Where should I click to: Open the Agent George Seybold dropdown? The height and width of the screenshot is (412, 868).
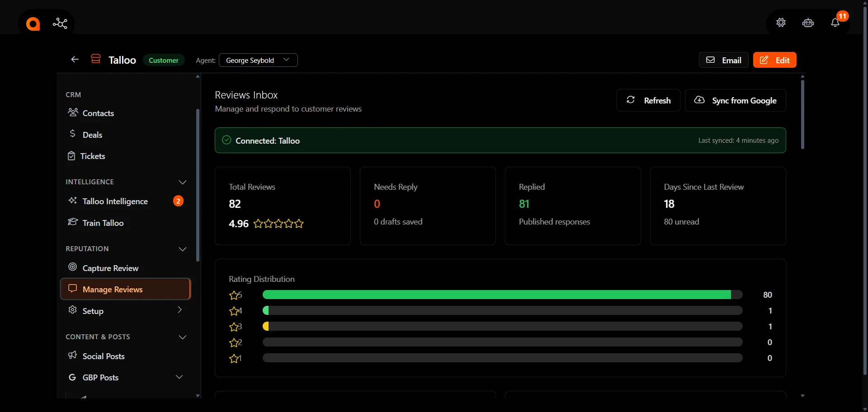coord(258,60)
